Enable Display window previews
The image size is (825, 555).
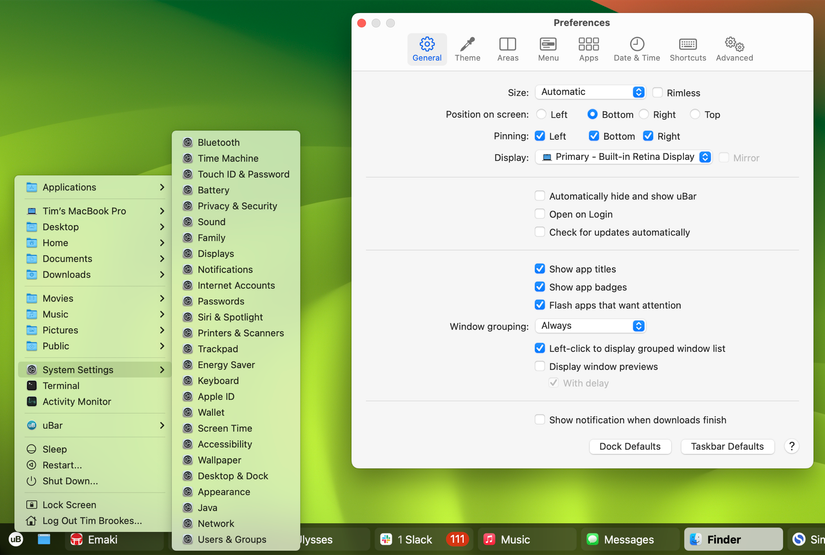pos(540,366)
